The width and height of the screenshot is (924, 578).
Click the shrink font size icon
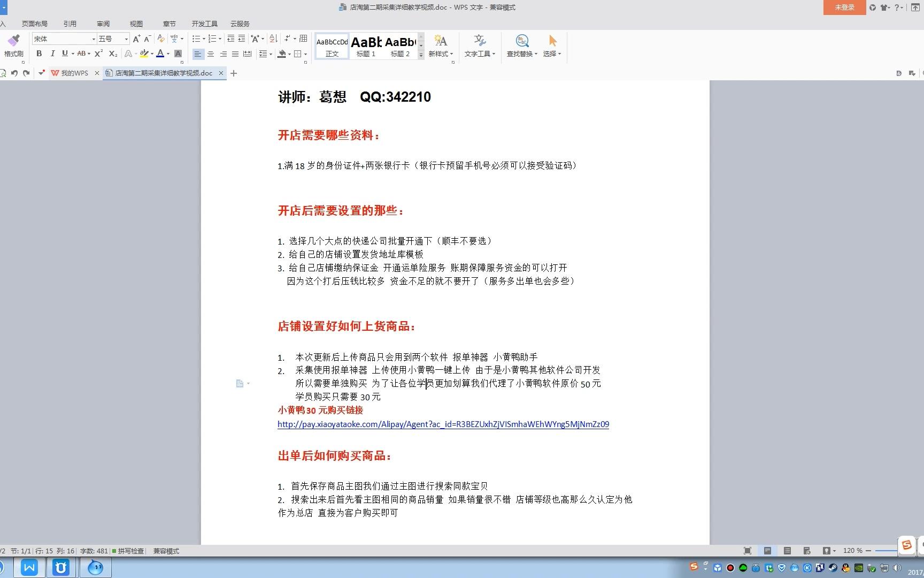click(147, 39)
